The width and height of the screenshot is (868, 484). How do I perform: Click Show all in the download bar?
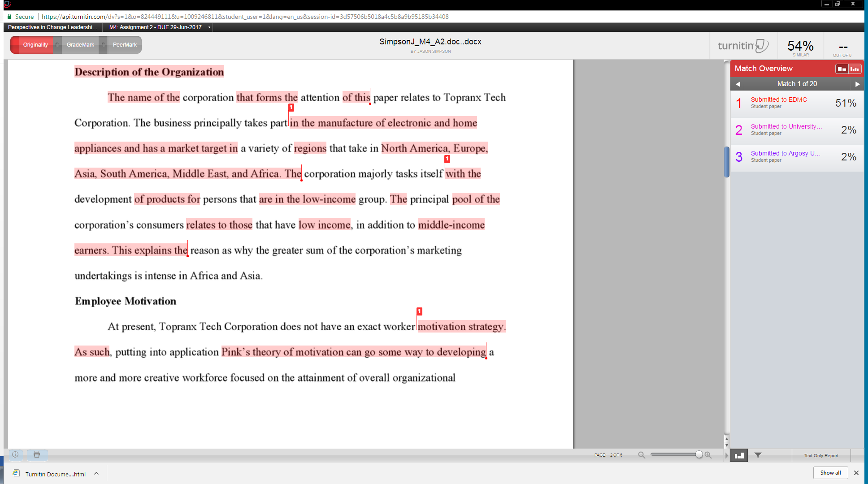point(830,473)
